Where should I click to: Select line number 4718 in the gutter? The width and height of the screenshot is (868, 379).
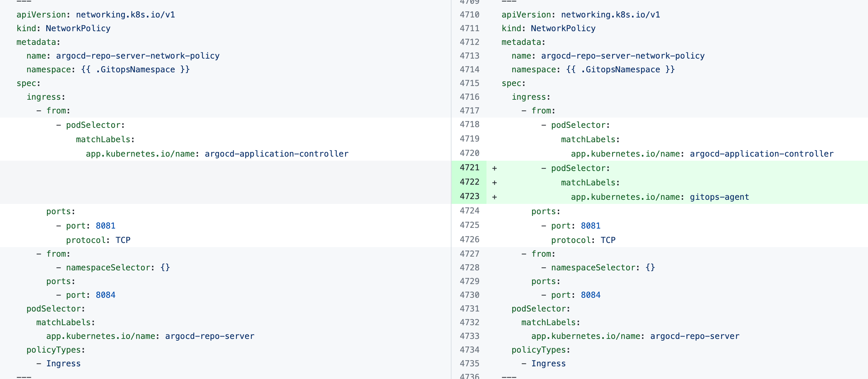coord(469,124)
